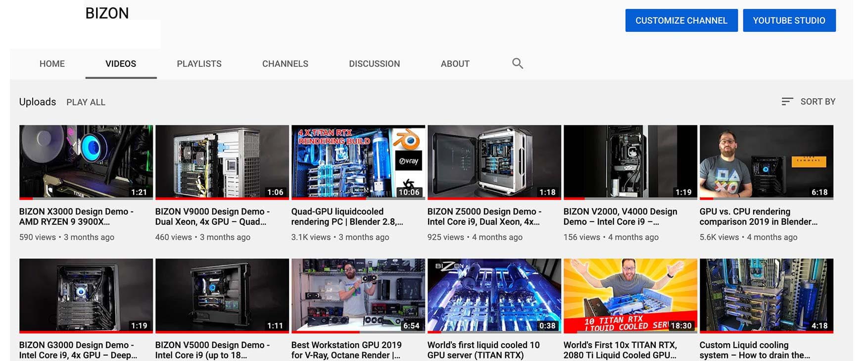868x361 pixels.
Task: Play Custom Liquid cooling system thumbnail
Action: 767,296
